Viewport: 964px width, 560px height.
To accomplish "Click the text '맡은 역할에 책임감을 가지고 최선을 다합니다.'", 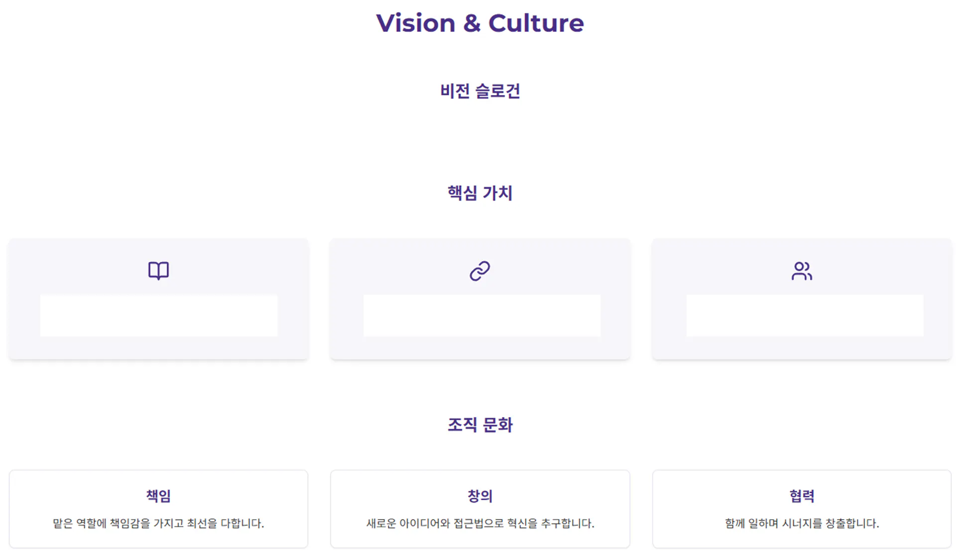I will [158, 523].
